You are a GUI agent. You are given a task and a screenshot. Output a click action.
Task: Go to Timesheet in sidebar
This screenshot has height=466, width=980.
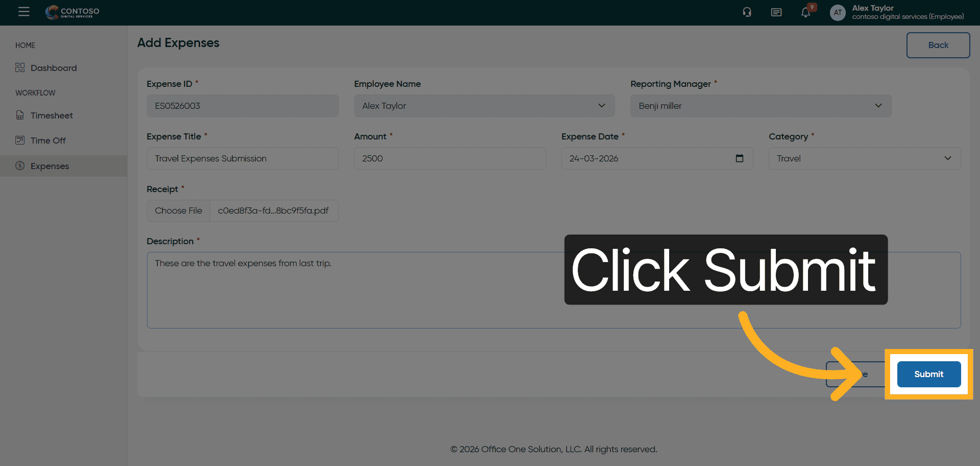52,115
